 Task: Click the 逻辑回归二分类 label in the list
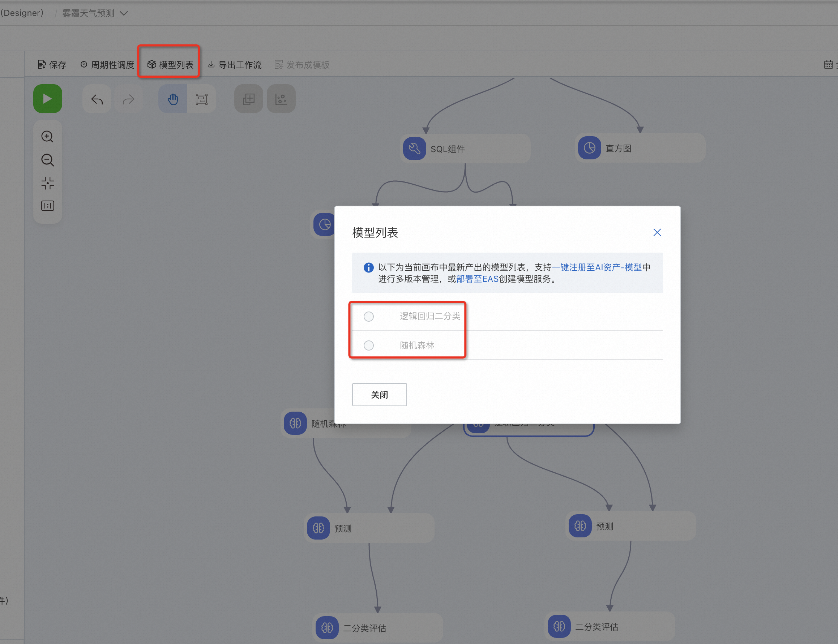click(x=430, y=316)
